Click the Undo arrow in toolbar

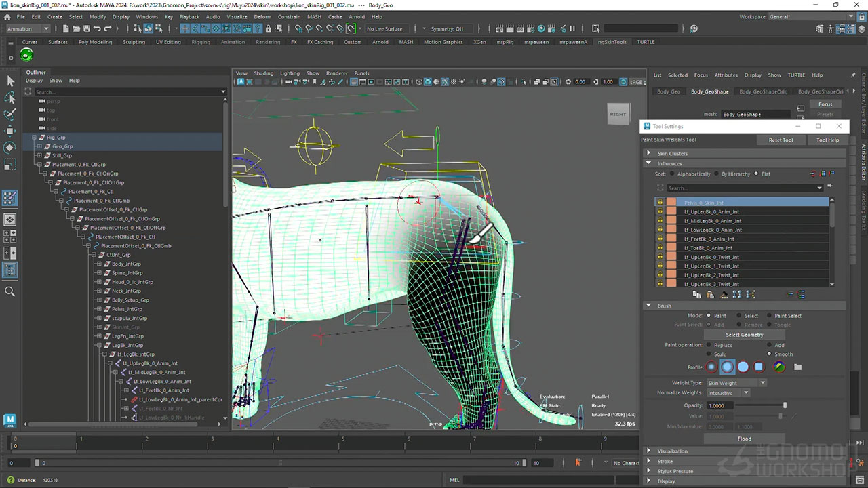(97, 28)
